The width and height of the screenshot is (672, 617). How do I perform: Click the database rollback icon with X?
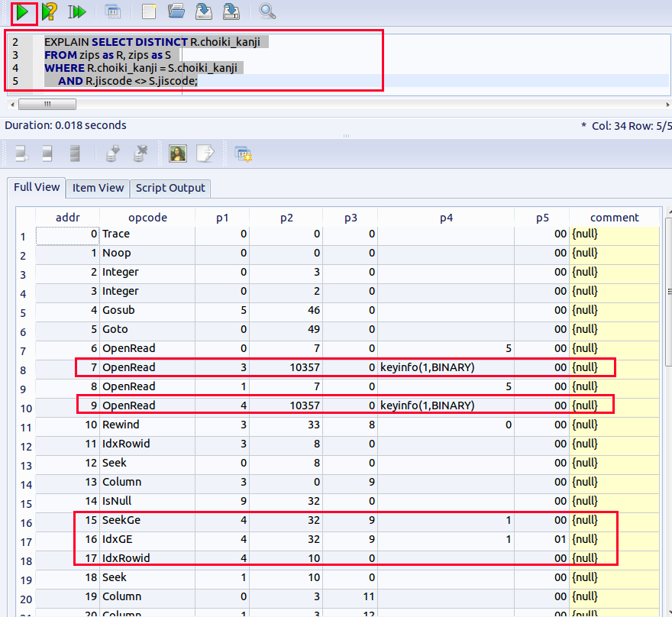pyautogui.click(x=141, y=153)
